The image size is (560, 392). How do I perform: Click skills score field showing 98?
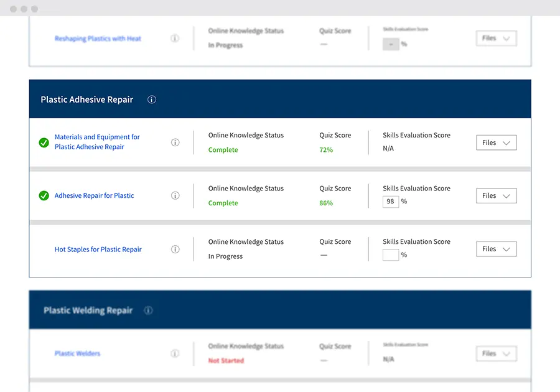[390, 202]
